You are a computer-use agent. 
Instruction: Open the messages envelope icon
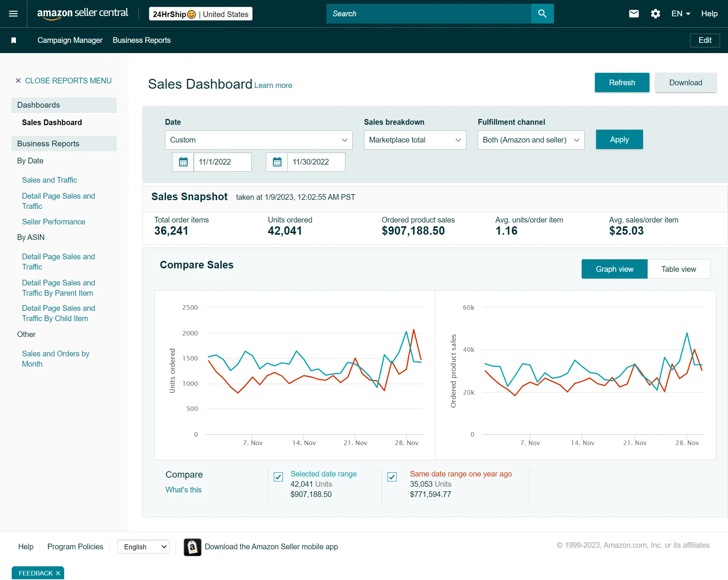click(x=634, y=14)
